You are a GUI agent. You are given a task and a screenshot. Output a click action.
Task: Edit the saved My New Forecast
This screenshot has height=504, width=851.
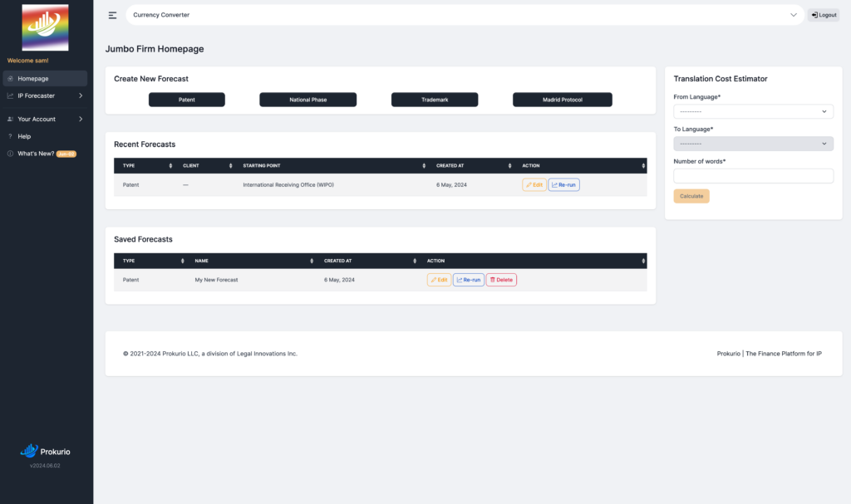coord(439,280)
